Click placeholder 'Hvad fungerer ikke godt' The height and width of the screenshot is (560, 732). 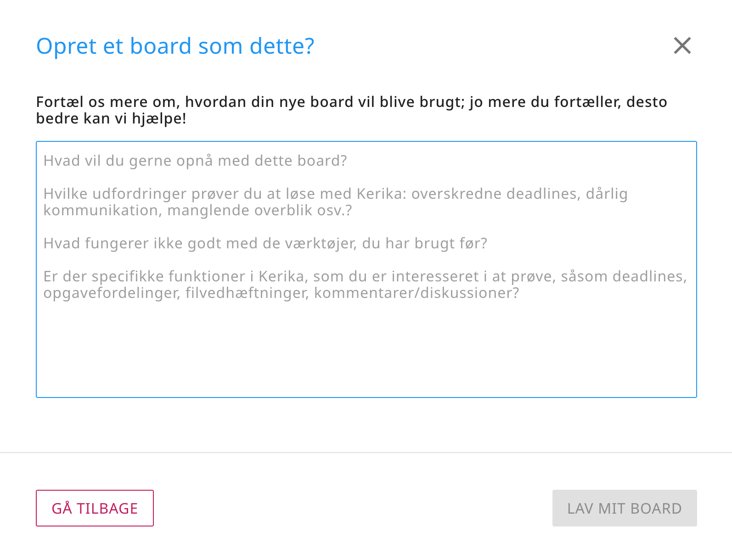[x=184, y=243]
